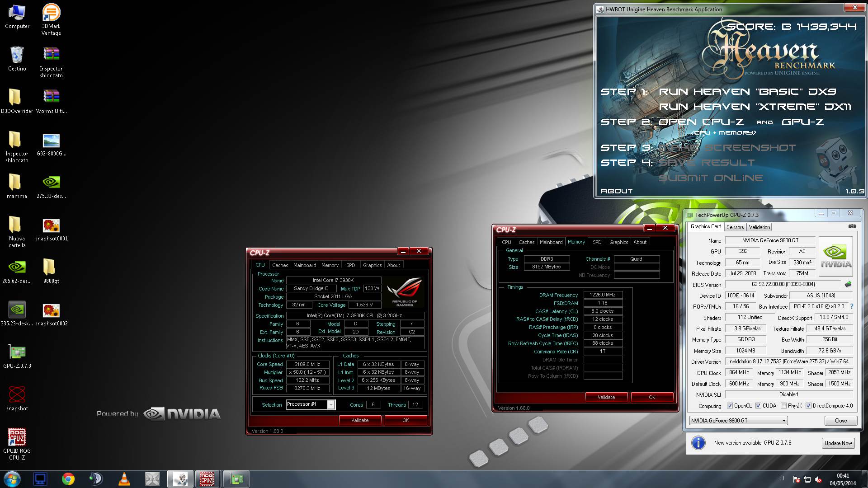Click the NVIDIA logo in GPU-Z

(x=835, y=256)
